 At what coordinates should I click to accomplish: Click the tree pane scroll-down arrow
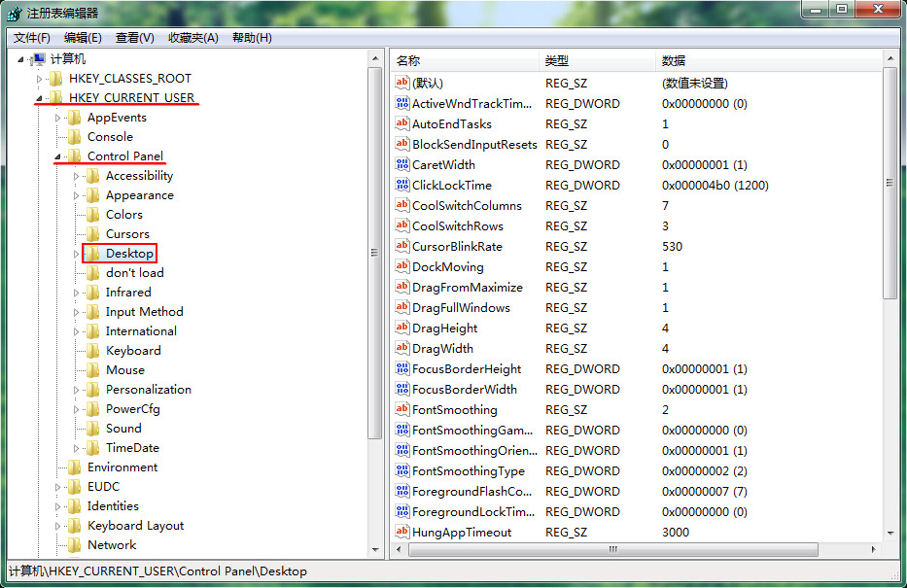(x=375, y=550)
